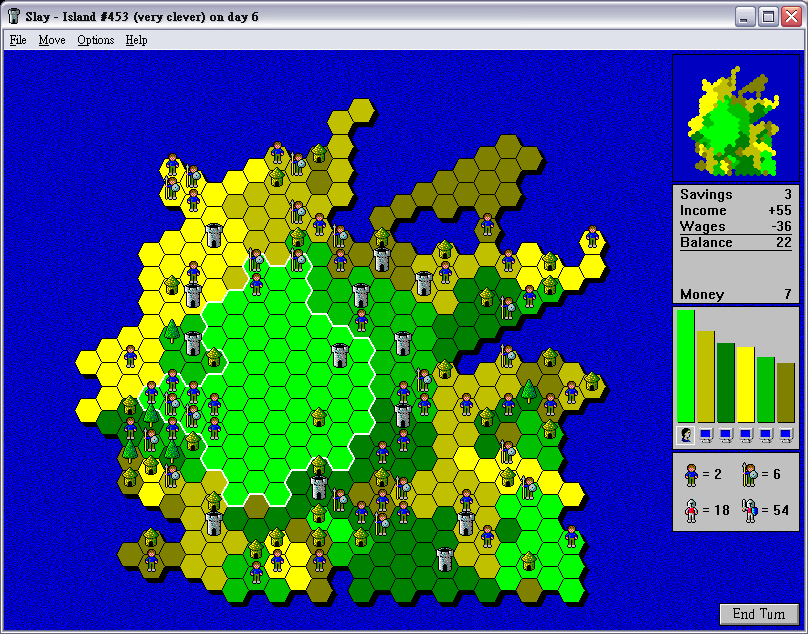Open the File menu

point(18,40)
